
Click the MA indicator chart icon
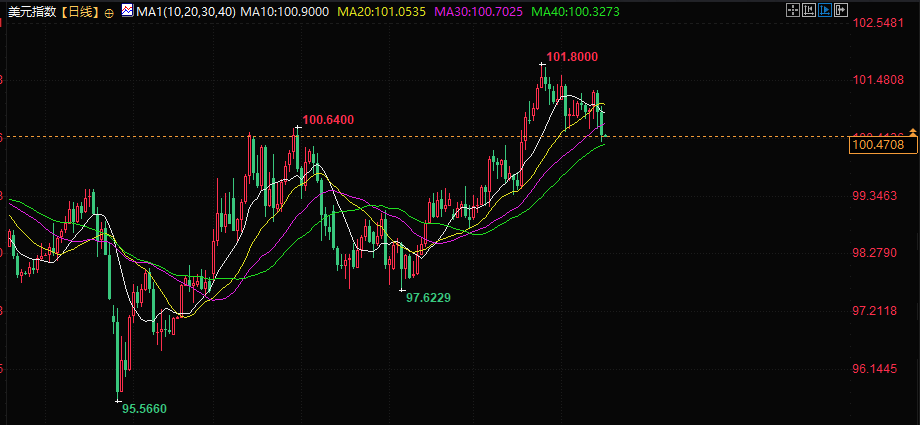click(x=127, y=10)
